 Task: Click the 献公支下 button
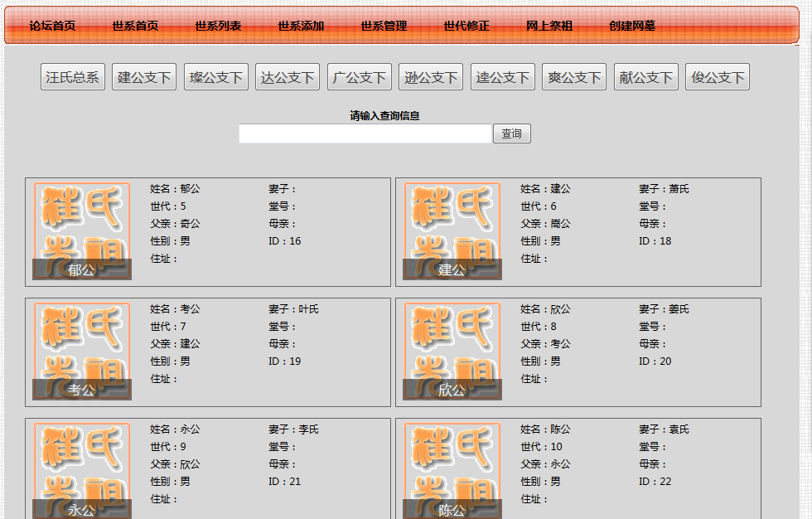pos(646,77)
